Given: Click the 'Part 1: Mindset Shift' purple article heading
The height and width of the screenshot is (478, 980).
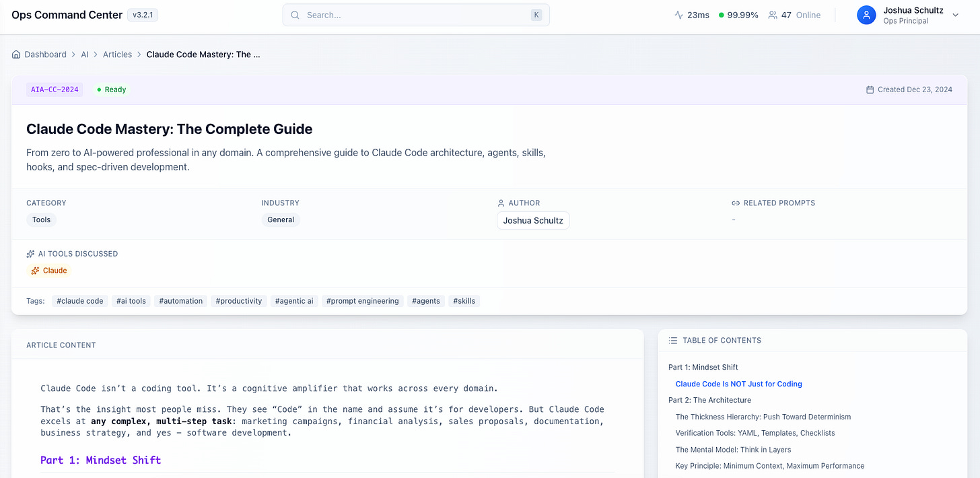Looking at the screenshot, I should click(x=100, y=460).
